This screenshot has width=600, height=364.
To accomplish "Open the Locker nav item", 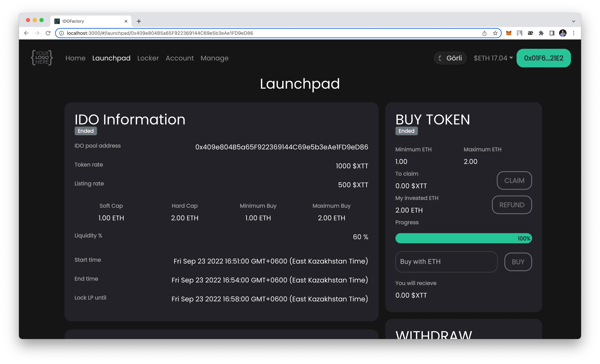I will click(148, 58).
